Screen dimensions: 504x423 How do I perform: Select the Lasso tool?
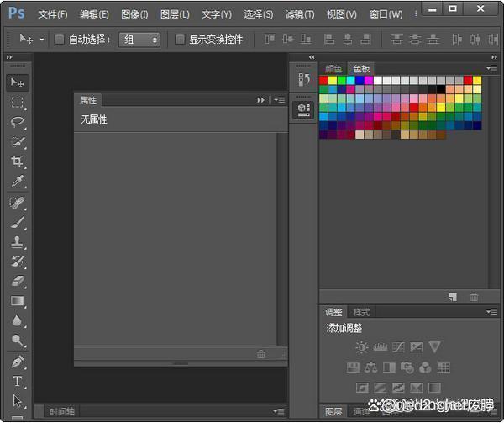point(18,122)
